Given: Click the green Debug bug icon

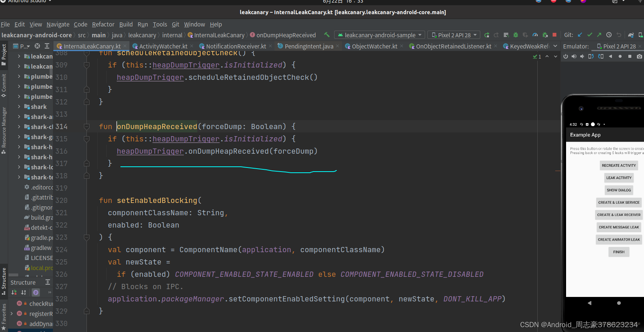Looking at the screenshot, I should (516, 35).
